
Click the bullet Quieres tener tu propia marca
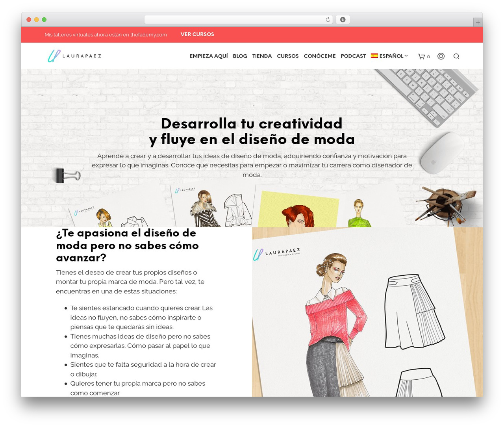[138, 388]
